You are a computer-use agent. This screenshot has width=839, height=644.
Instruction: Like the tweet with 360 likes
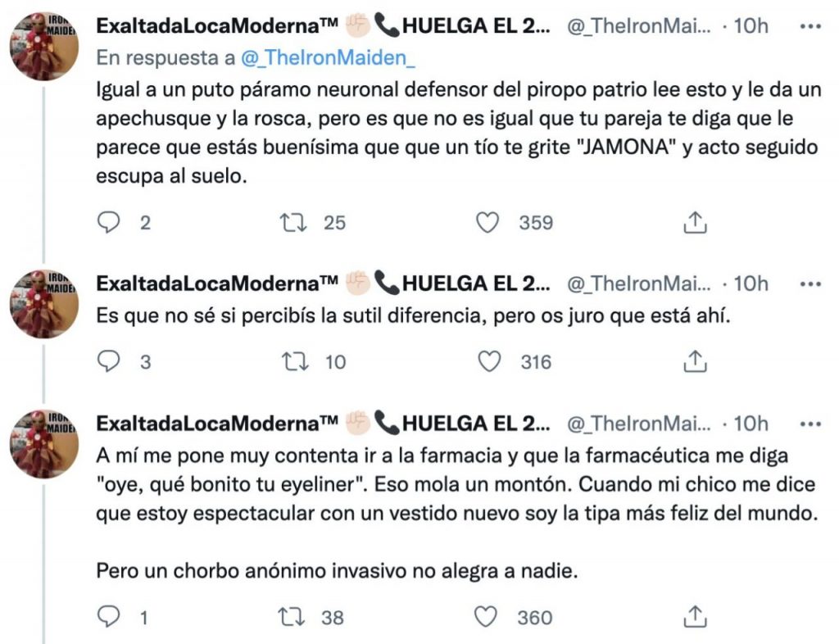click(x=488, y=616)
